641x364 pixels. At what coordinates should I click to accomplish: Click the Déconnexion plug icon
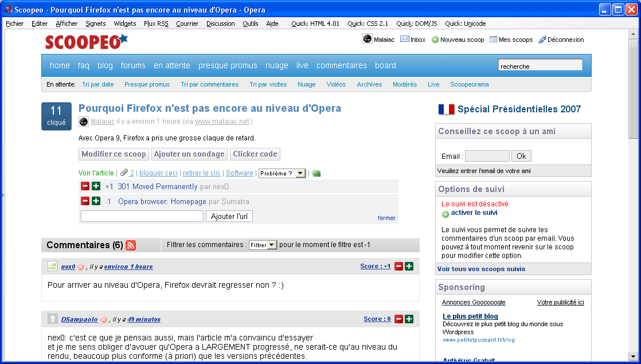click(x=542, y=40)
